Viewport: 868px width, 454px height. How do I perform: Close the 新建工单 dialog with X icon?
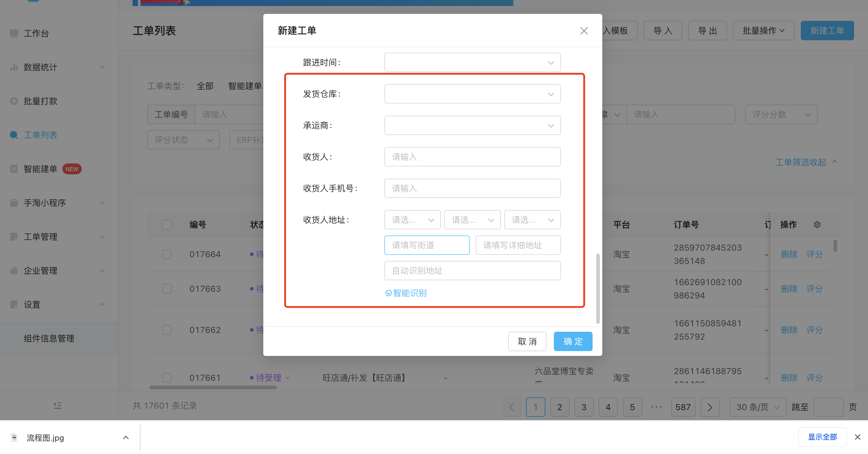pyautogui.click(x=584, y=31)
